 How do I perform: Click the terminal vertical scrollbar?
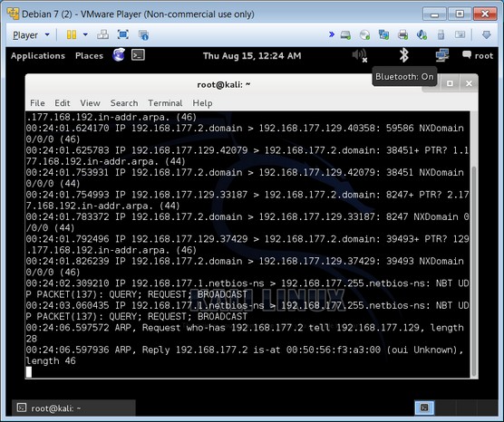point(473,272)
